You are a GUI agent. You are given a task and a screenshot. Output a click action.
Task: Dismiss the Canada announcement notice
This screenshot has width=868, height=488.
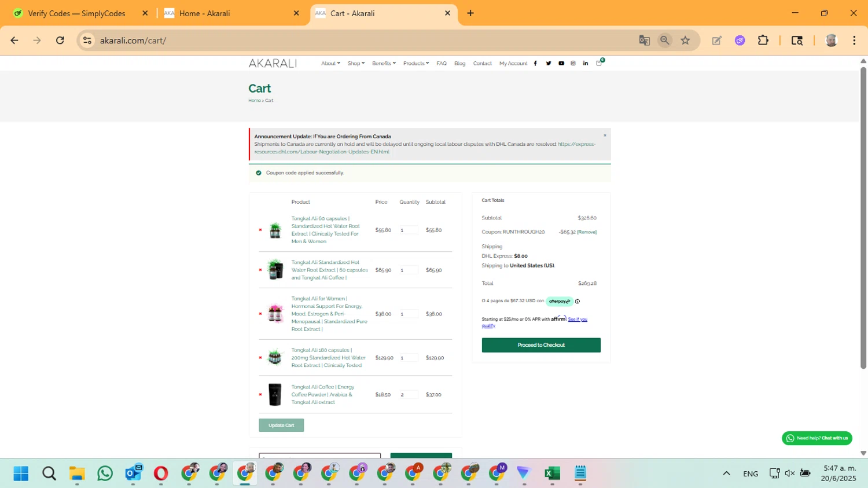[x=605, y=135]
